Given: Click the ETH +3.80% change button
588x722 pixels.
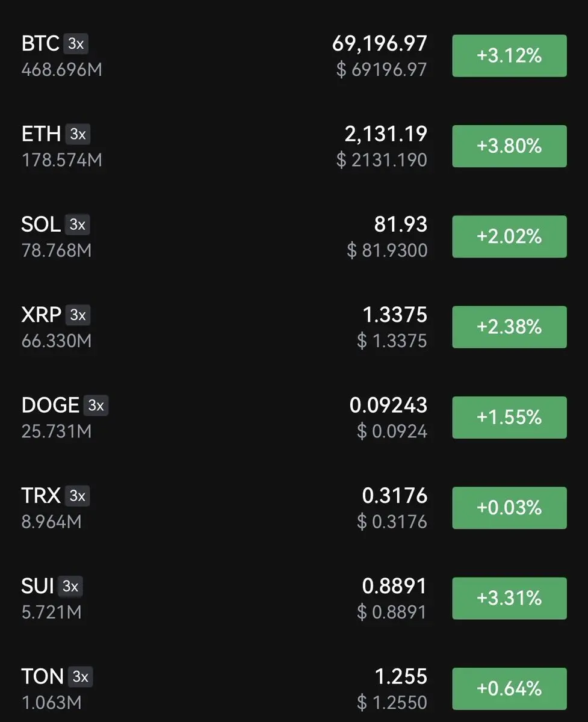Looking at the screenshot, I should pos(509,146).
